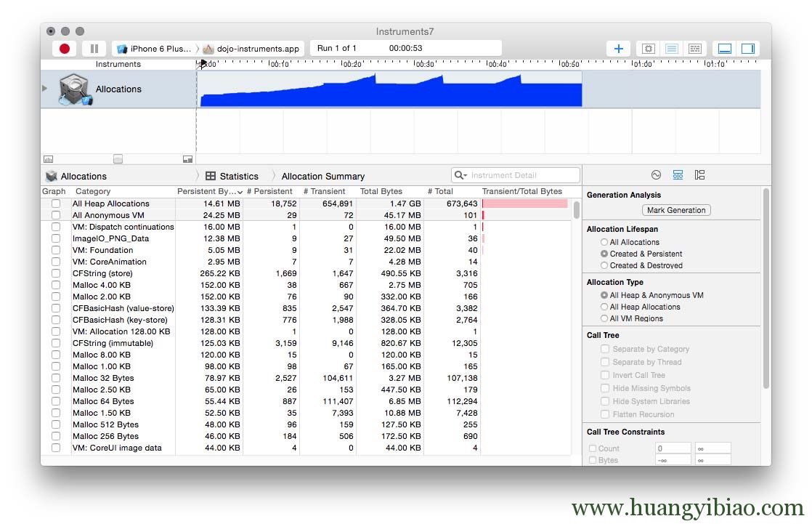Open Extended Detail inspector icon
Screen dimensions: 812x524
click(699, 175)
